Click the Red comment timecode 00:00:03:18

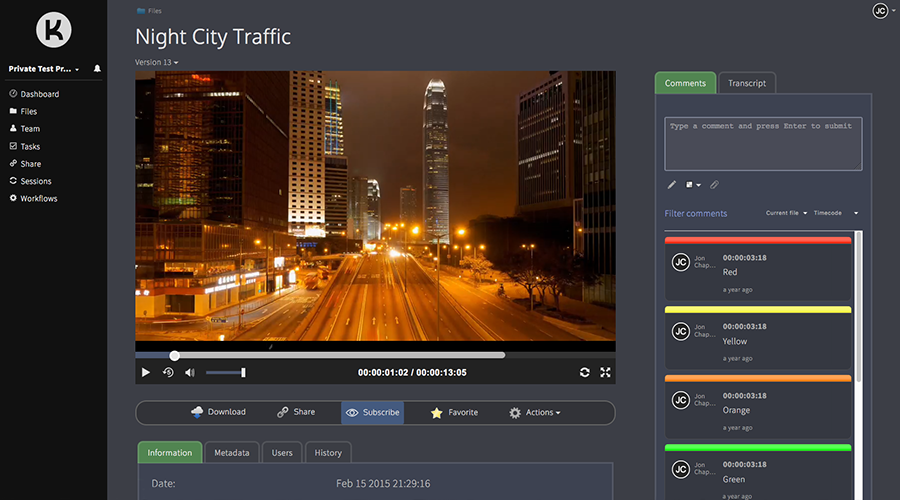744,258
